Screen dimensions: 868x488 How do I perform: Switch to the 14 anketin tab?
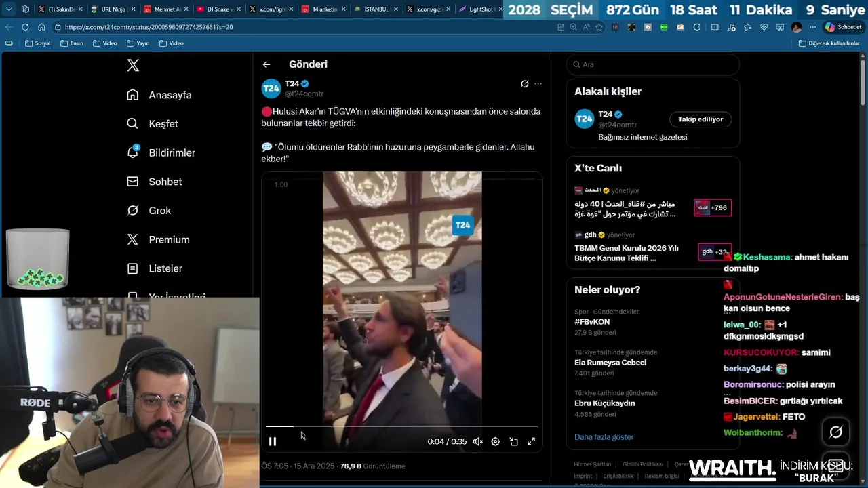click(324, 9)
